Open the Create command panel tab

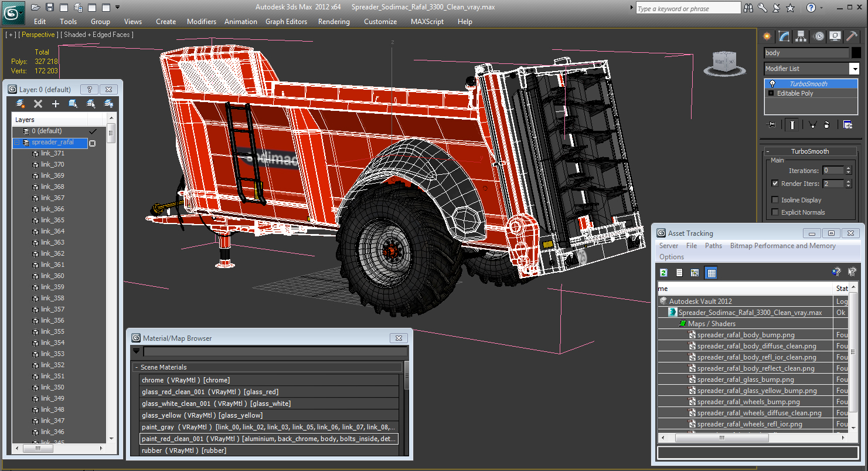(x=767, y=36)
